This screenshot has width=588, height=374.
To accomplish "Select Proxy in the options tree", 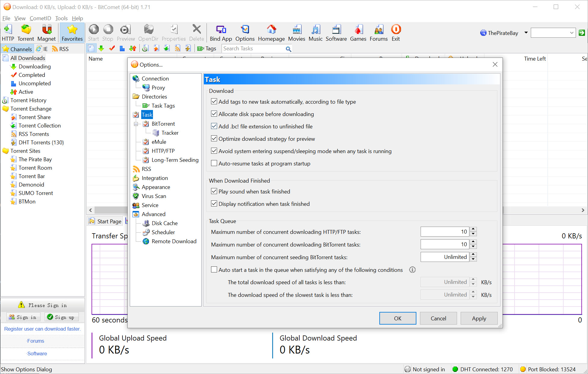I will (158, 88).
